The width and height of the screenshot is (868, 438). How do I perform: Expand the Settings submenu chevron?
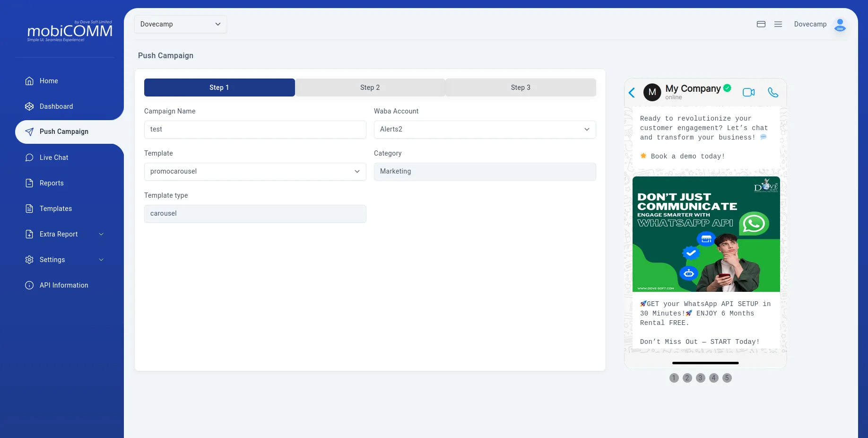click(x=101, y=260)
